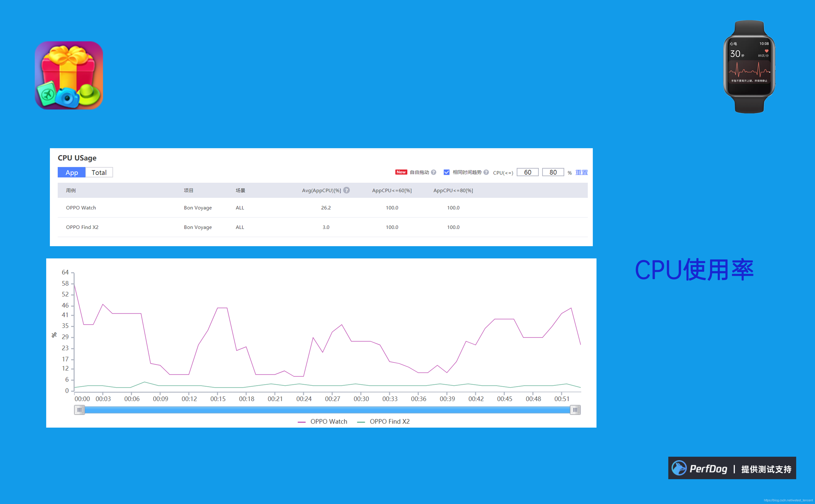Switch to the Total tab
The width and height of the screenshot is (815, 504).
coord(99,172)
